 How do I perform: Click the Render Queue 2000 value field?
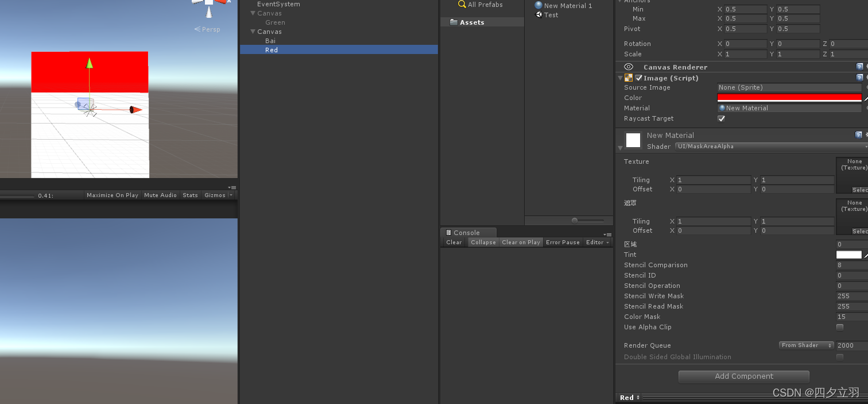coord(852,345)
